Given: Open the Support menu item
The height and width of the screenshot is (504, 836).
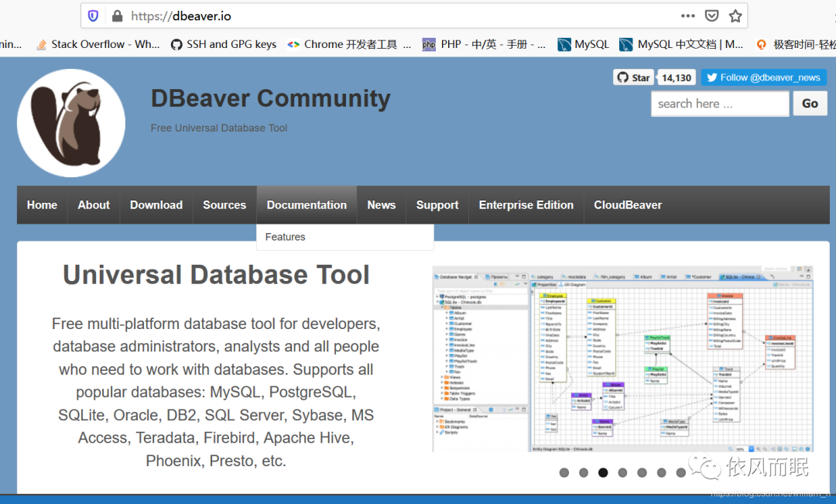Looking at the screenshot, I should coord(437,205).
